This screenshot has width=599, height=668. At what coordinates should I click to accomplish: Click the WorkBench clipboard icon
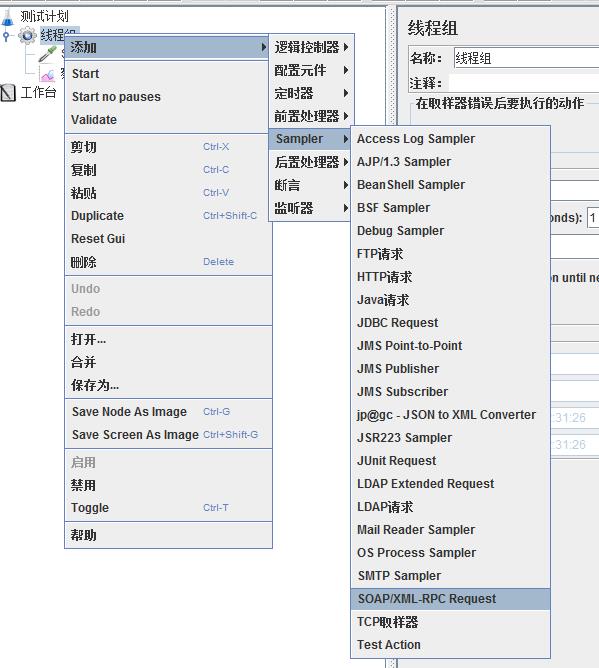point(8,92)
